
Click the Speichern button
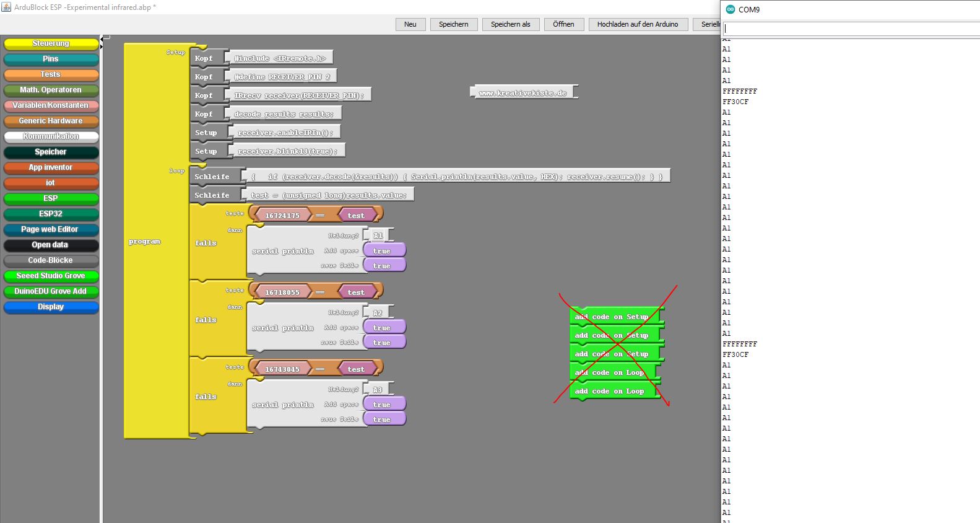(453, 24)
